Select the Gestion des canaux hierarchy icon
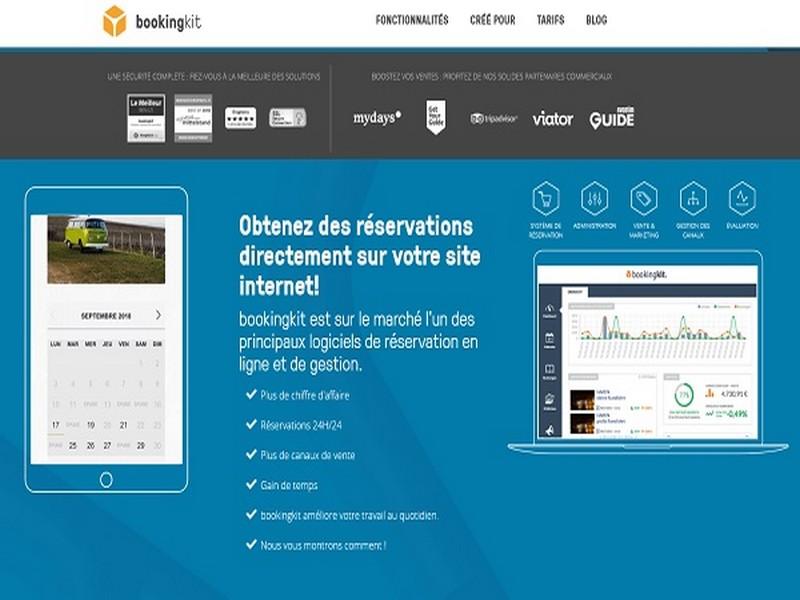 (693, 198)
